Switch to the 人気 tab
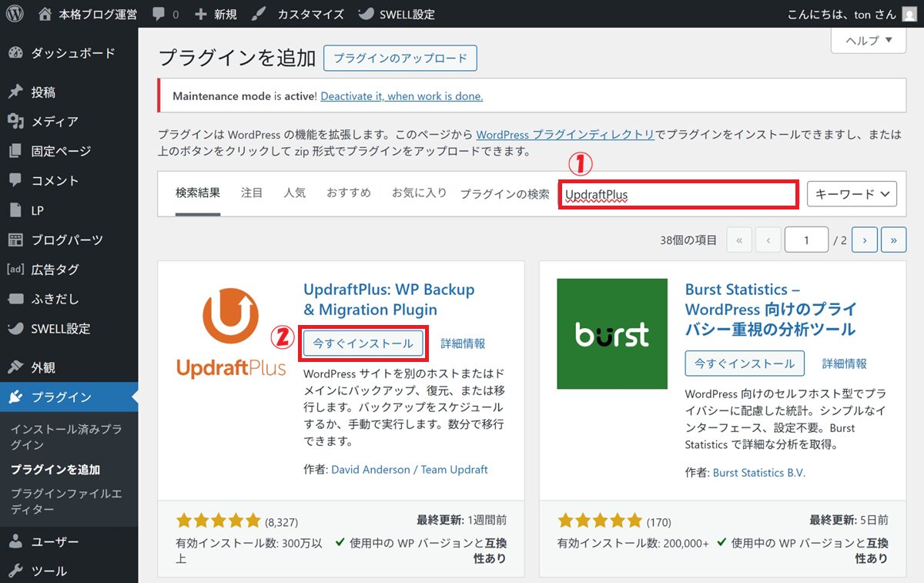Screen dimensions: 924x583 coord(294,193)
